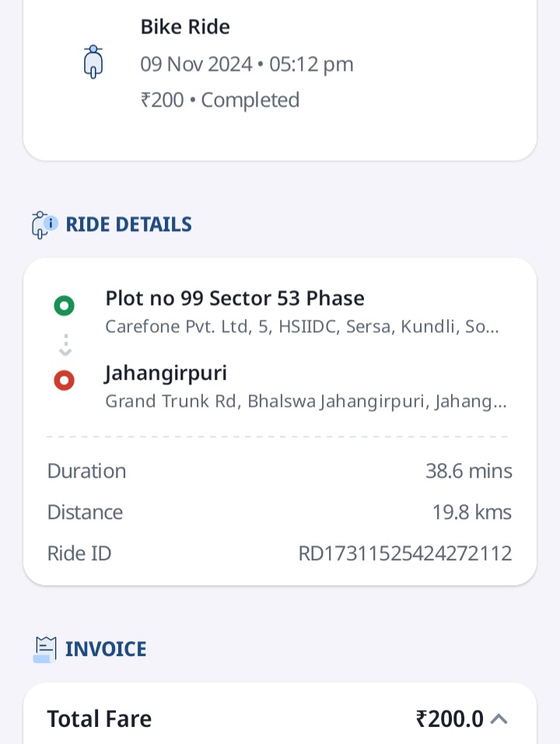This screenshot has height=744, width=560.
Task: Tap the RIDE DETAILS heading
Action: [128, 224]
